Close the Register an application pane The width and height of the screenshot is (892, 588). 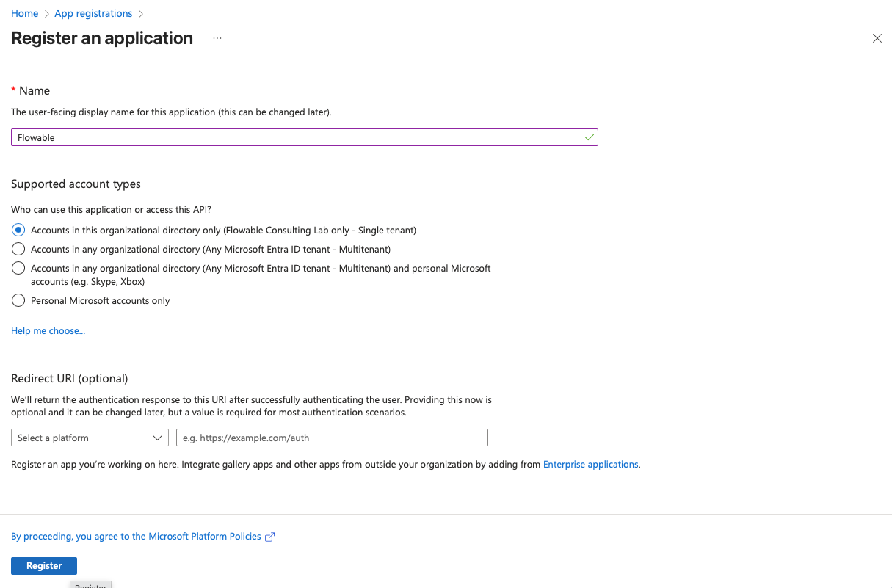[877, 38]
